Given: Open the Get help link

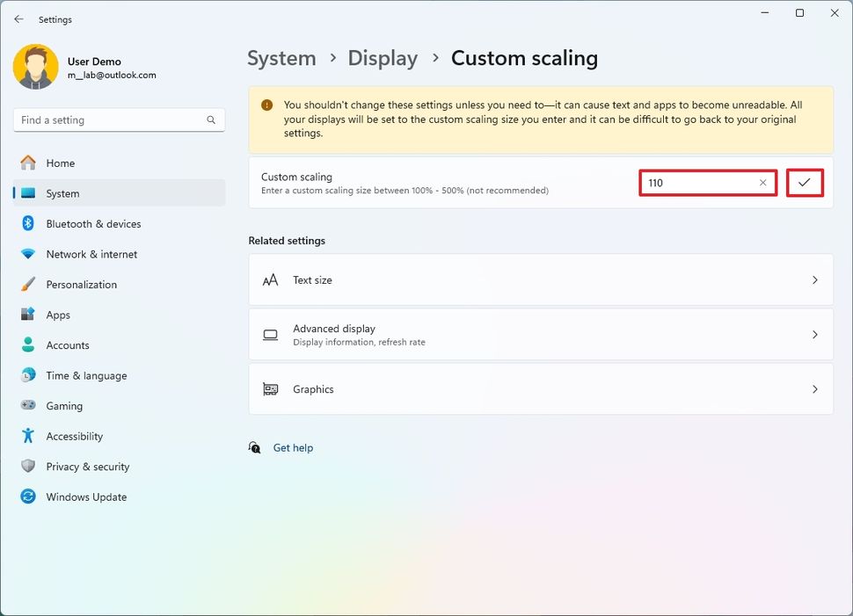Looking at the screenshot, I should tap(292, 447).
